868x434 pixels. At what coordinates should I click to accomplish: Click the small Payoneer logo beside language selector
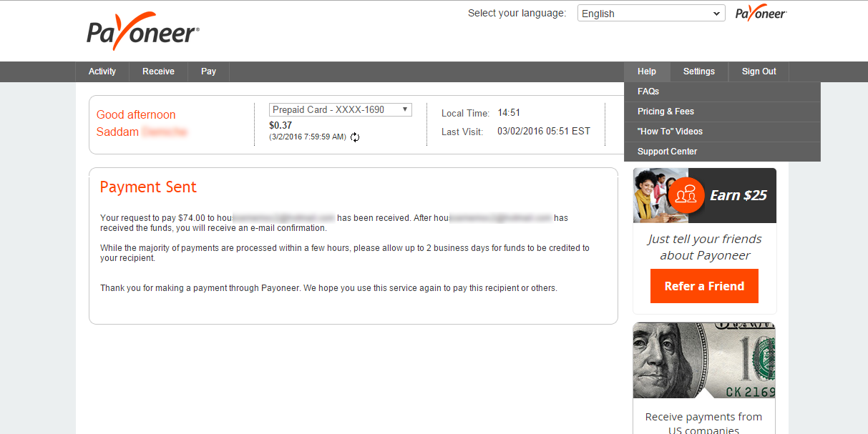pyautogui.click(x=761, y=14)
